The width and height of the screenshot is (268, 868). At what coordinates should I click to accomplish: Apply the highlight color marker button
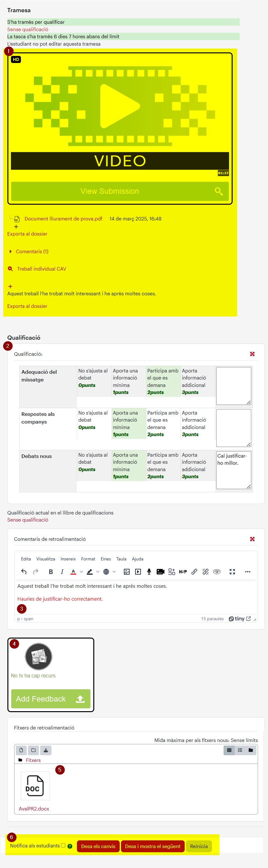click(x=90, y=571)
